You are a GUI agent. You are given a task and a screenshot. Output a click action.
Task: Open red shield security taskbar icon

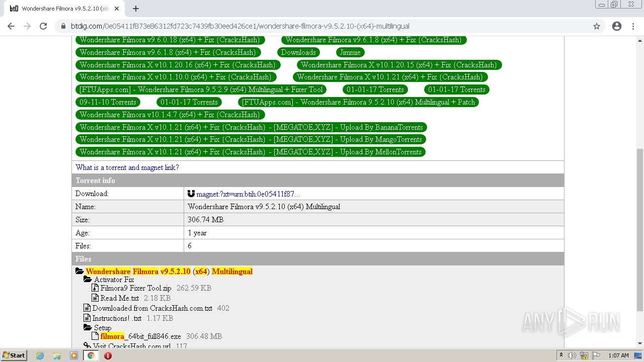pos(108,355)
